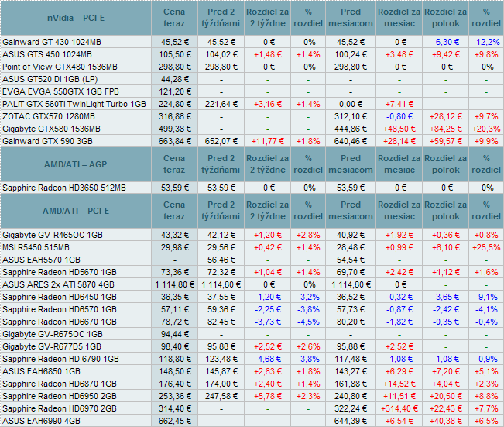Click the AMD/ATI – PCI-E section header
This screenshot has width=504, height=427.
76,211
